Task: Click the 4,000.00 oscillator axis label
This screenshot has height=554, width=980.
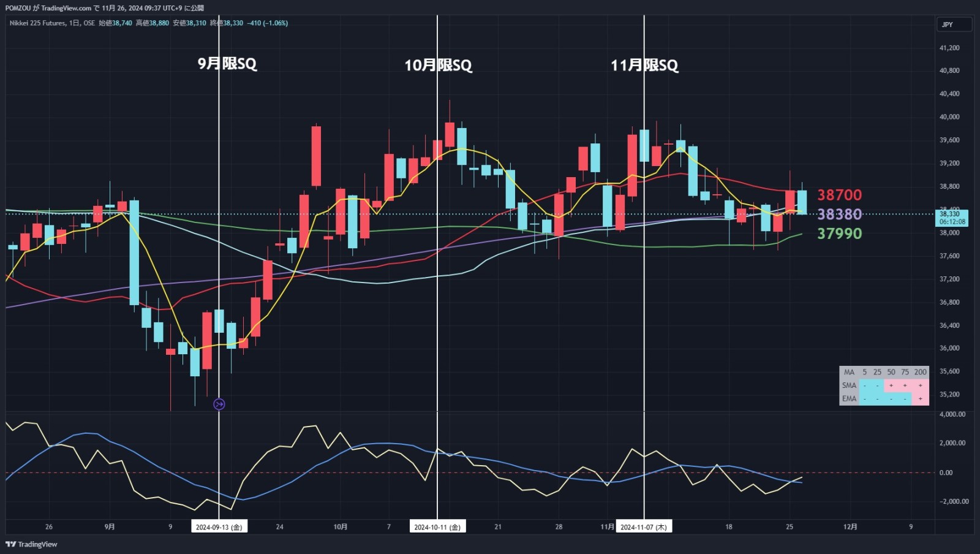Action: (952, 414)
